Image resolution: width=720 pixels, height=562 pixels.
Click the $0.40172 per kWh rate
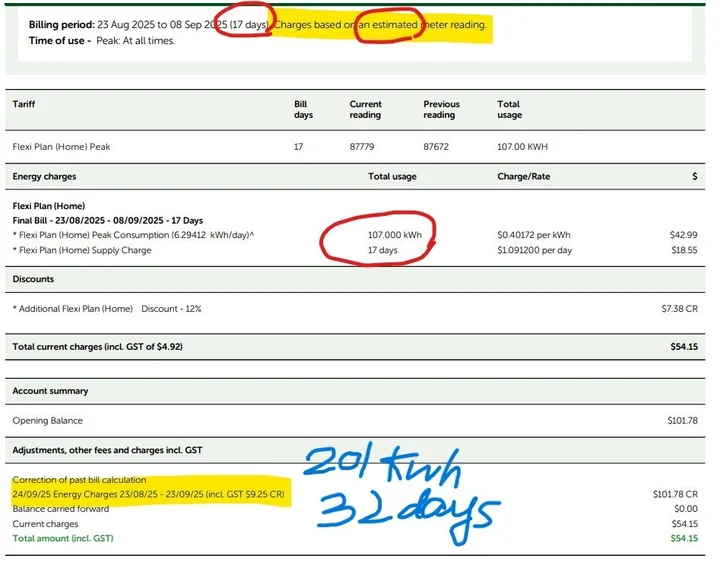point(535,234)
